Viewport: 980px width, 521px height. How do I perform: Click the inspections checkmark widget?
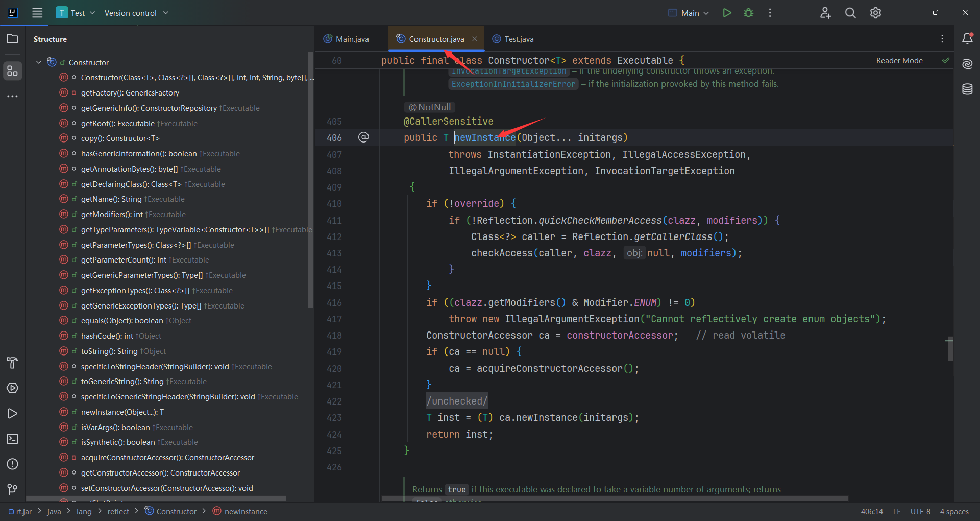tap(946, 60)
